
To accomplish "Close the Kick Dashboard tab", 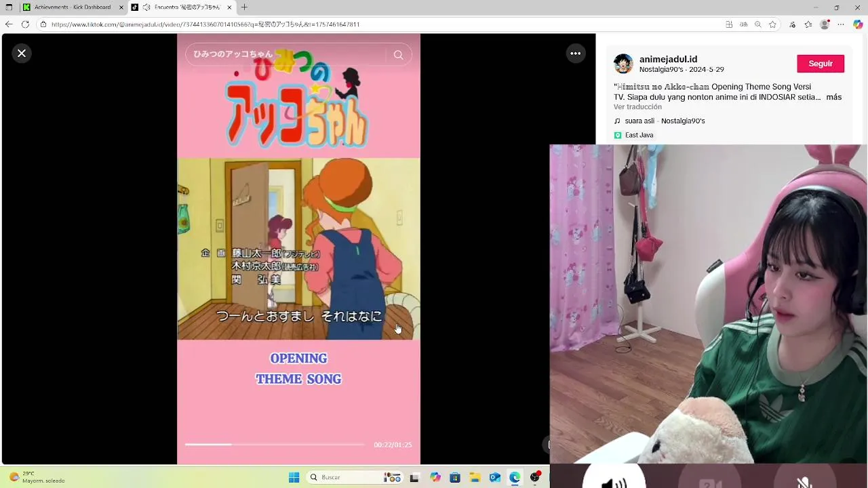I will click(x=121, y=7).
